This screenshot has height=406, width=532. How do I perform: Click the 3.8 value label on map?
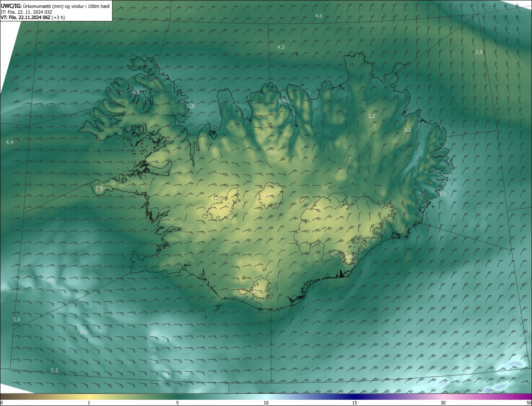tap(479, 52)
